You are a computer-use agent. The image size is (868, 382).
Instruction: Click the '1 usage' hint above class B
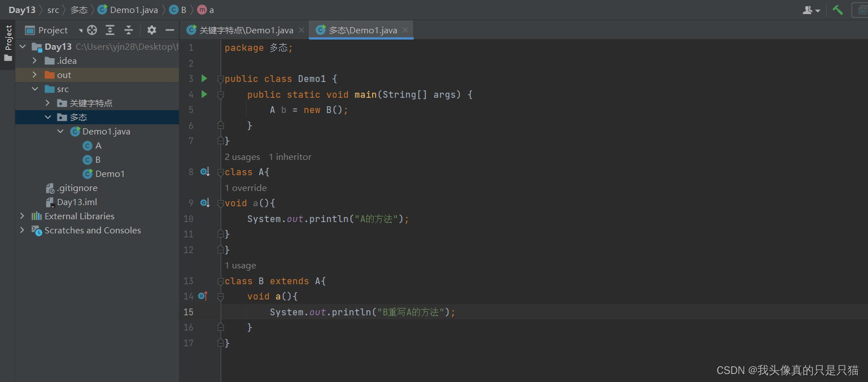240,265
